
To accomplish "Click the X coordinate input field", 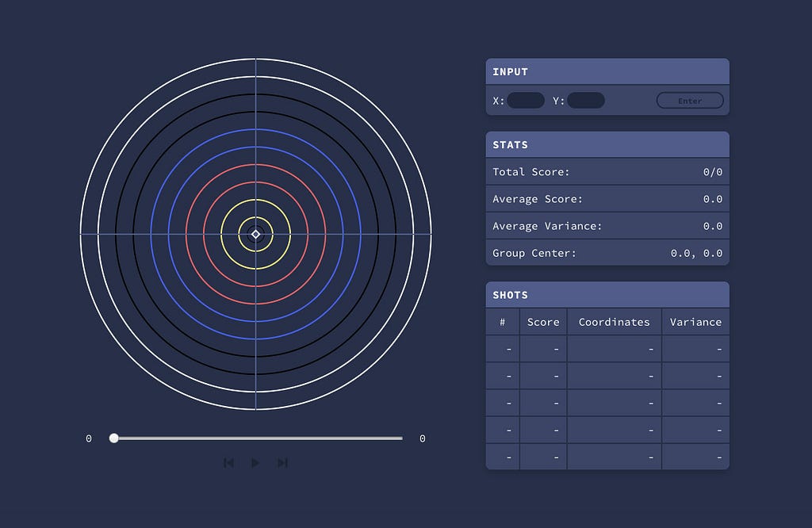I will (526, 101).
